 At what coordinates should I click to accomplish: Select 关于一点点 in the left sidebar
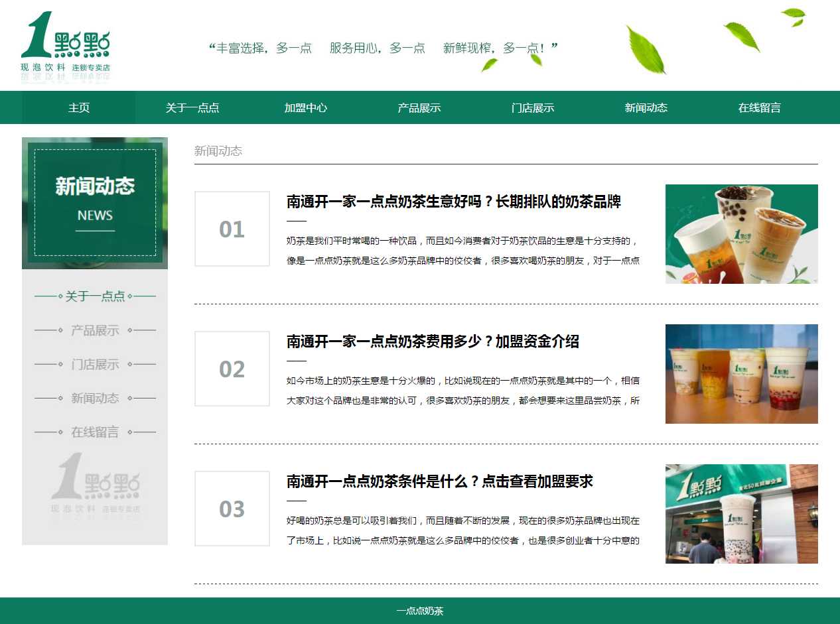tap(95, 296)
